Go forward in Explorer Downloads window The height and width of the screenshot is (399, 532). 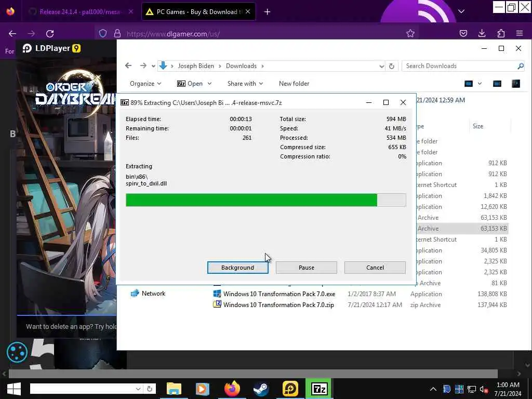point(143,65)
